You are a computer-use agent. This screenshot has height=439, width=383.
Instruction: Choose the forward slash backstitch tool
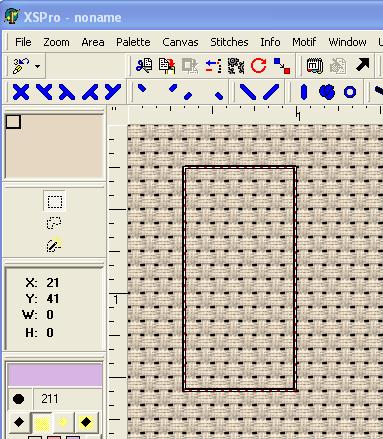point(271,92)
